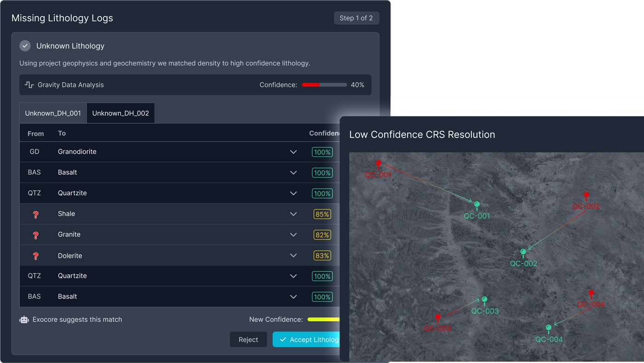Click the Exocore robot suggestion icon
Image resolution: width=644 pixels, height=363 pixels.
[23, 319]
